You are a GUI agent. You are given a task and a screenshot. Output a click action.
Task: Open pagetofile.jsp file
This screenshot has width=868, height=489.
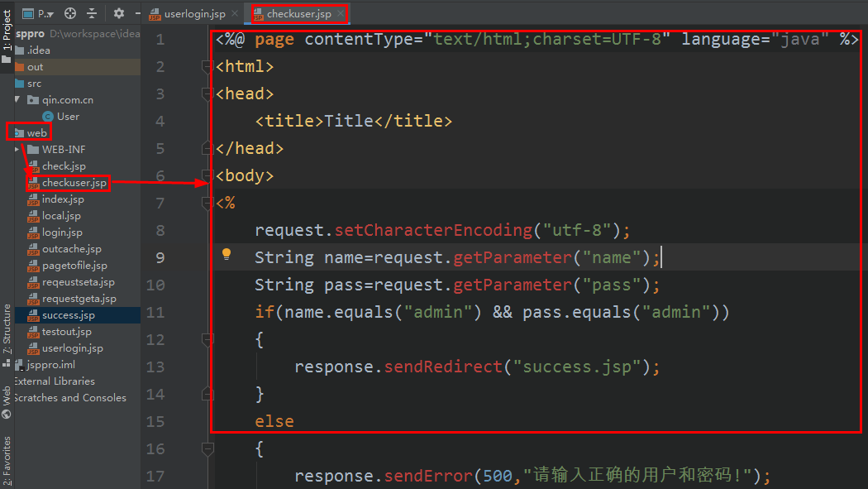click(74, 266)
